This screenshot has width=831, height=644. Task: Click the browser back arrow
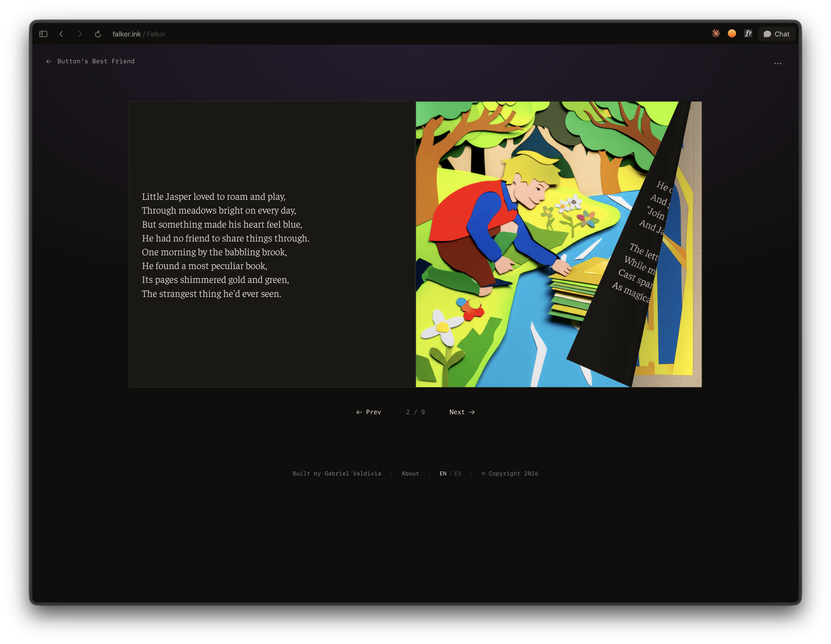point(61,34)
